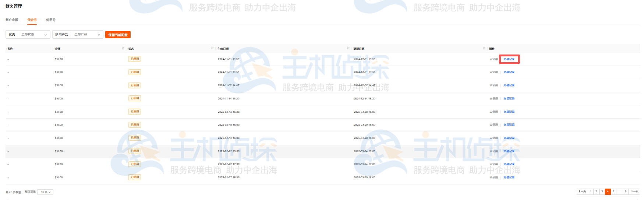Jump to pagination page 1

point(591,192)
